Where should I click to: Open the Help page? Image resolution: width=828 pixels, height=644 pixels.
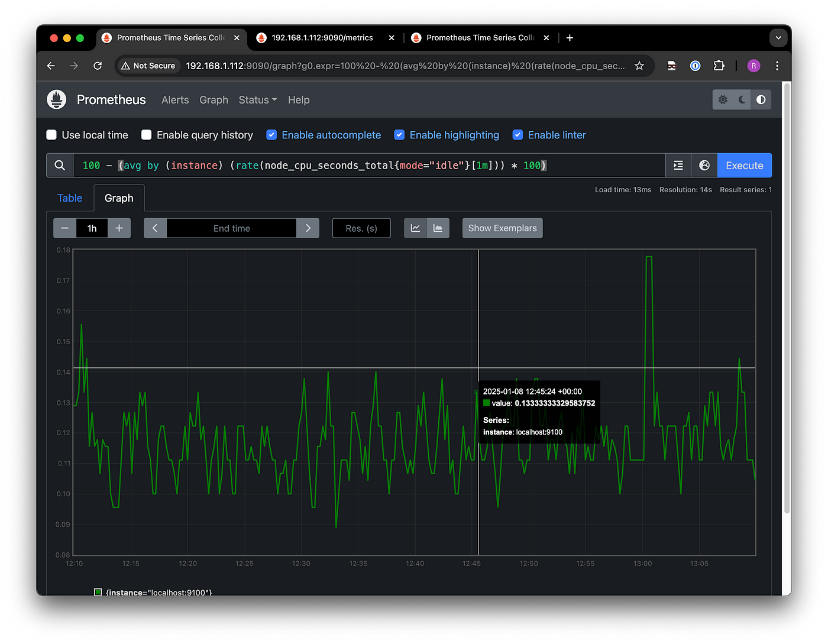click(x=299, y=100)
